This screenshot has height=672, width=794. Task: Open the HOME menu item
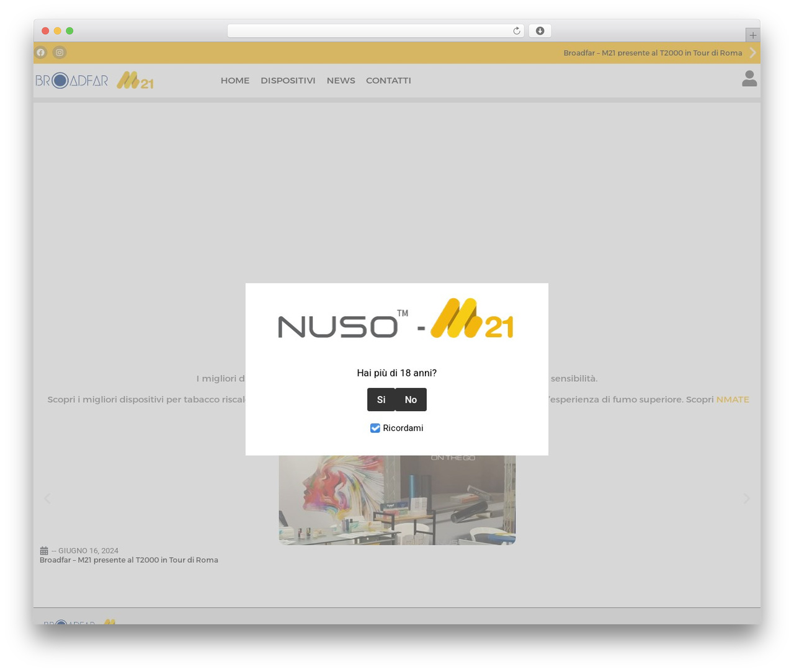[235, 81]
